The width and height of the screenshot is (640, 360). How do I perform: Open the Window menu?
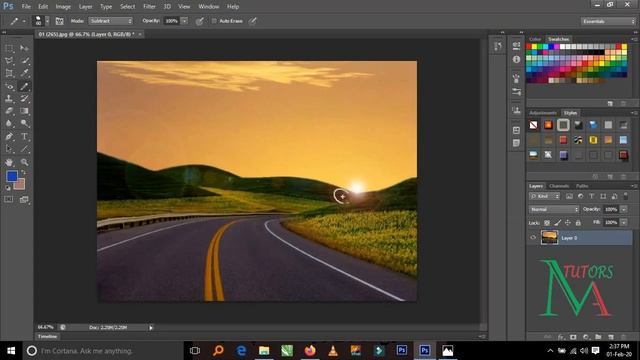coord(209,7)
